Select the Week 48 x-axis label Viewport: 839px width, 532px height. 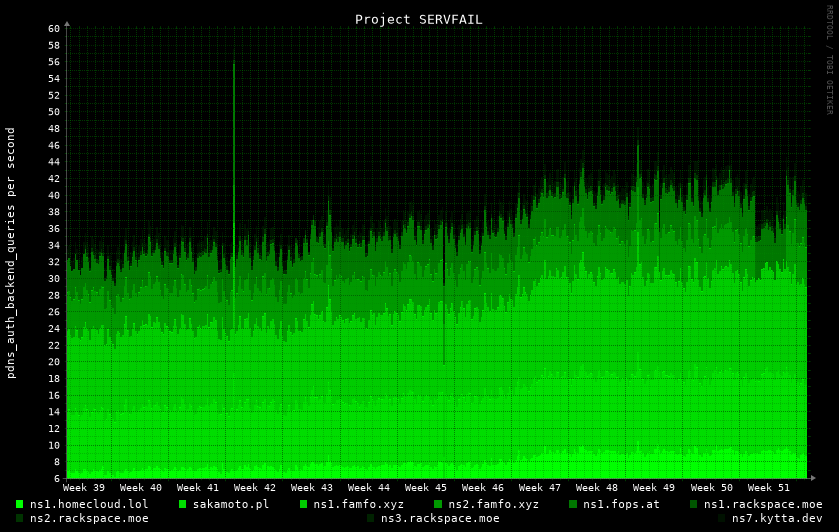(597, 488)
